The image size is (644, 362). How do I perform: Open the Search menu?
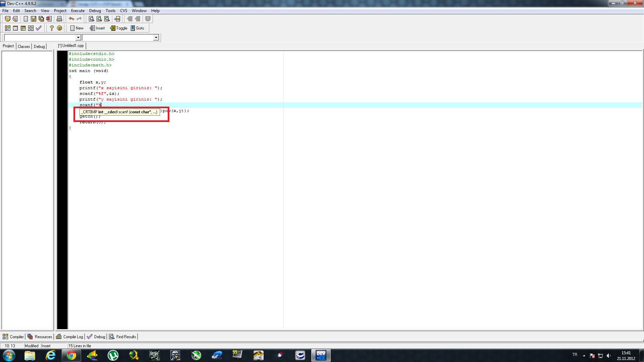coord(30,11)
